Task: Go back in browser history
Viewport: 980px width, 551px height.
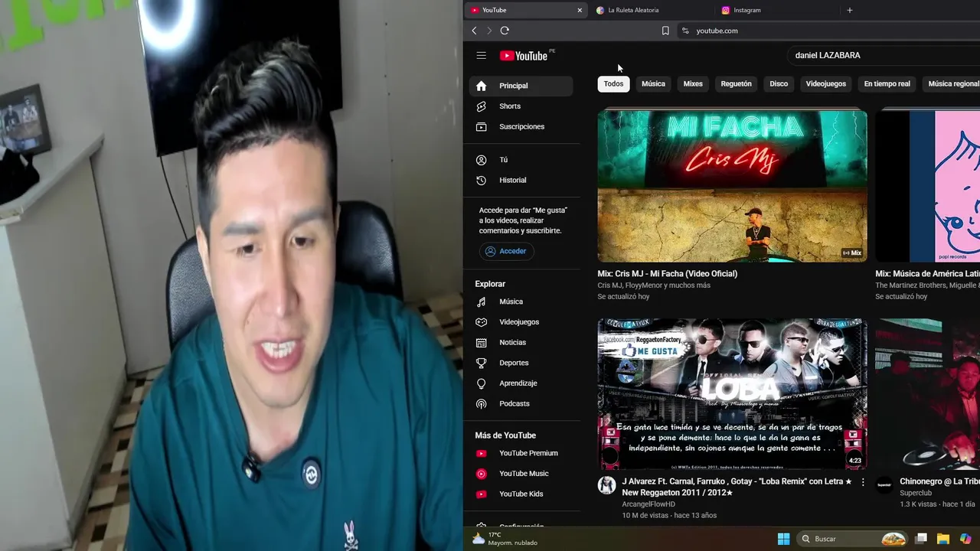Action: click(474, 31)
